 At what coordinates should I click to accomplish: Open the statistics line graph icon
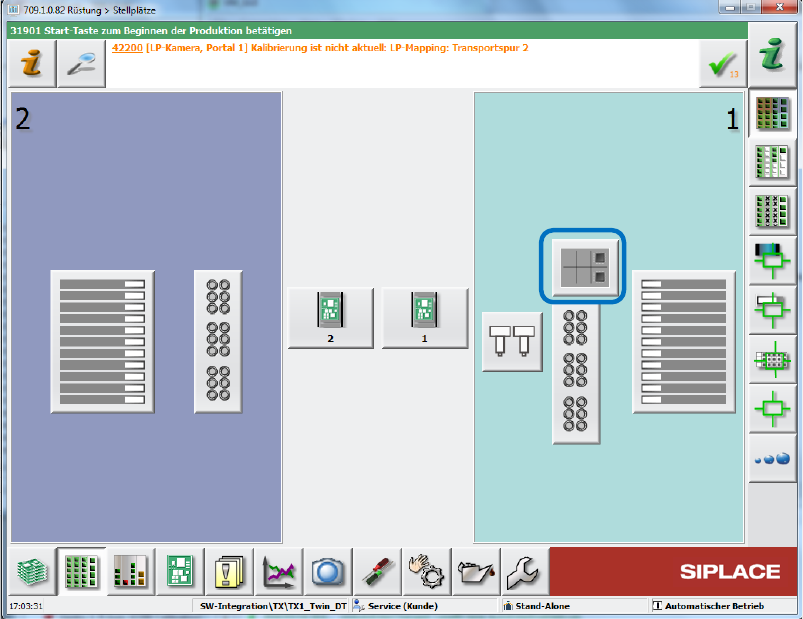click(279, 571)
